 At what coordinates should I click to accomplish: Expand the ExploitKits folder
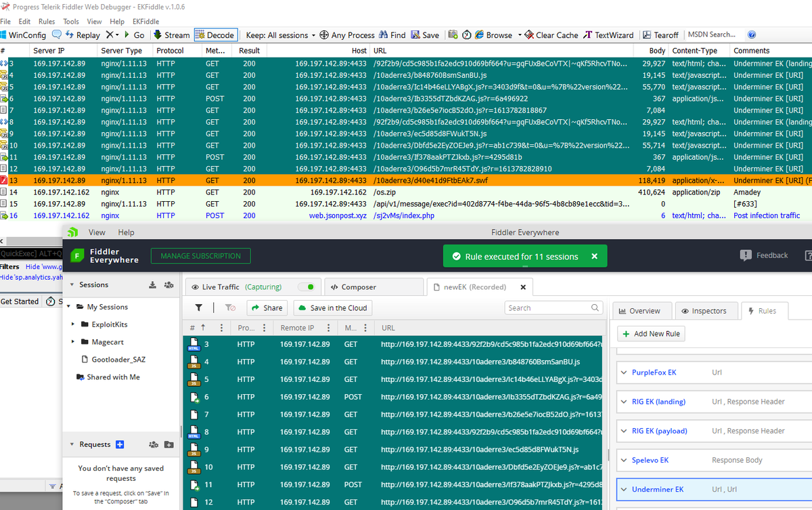click(x=73, y=324)
